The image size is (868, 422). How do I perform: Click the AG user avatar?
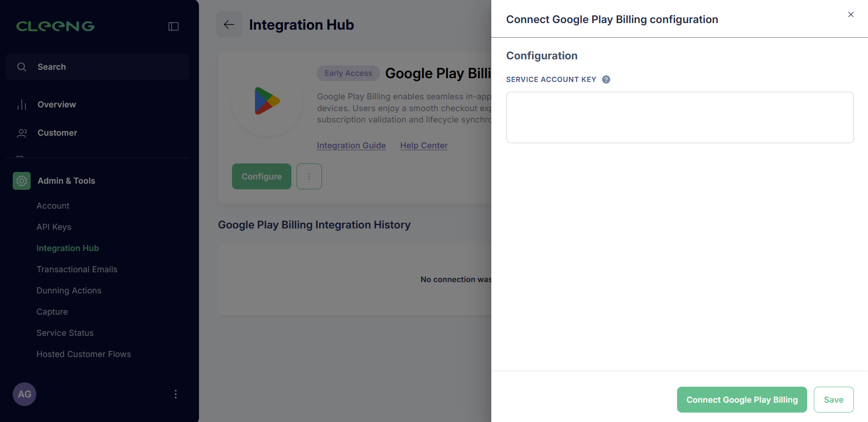25,394
